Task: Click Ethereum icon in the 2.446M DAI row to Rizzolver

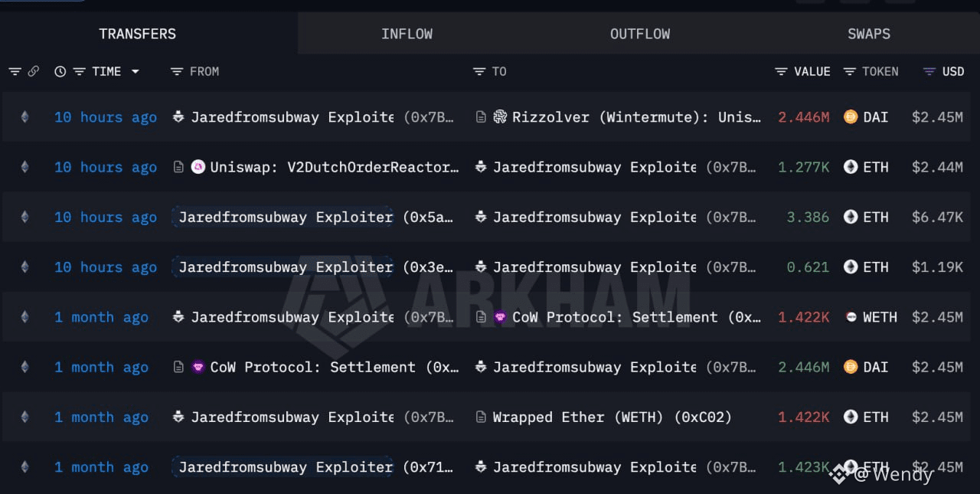Action: [24, 117]
